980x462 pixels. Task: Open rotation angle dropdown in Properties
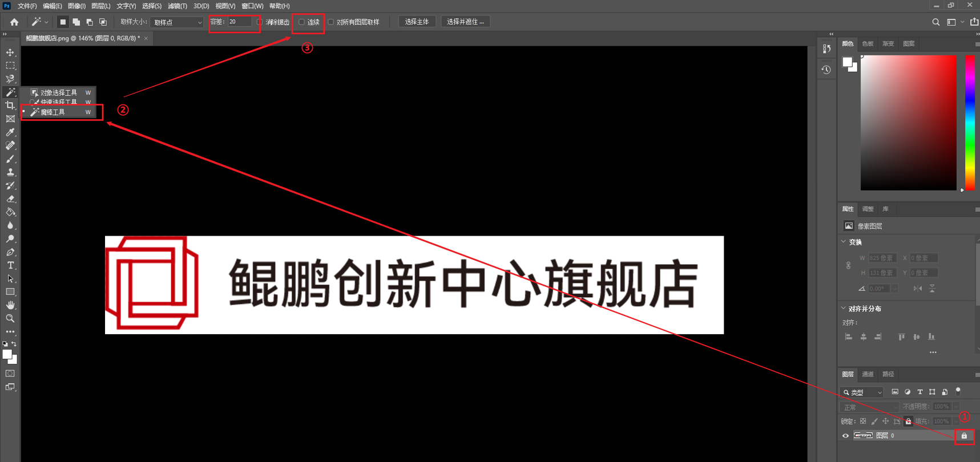[x=894, y=289]
